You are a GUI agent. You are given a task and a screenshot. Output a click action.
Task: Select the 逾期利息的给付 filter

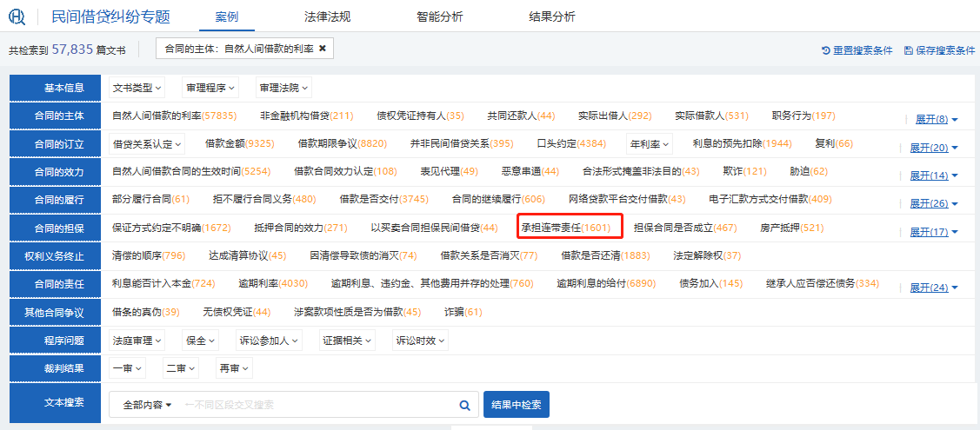[605, 283]
